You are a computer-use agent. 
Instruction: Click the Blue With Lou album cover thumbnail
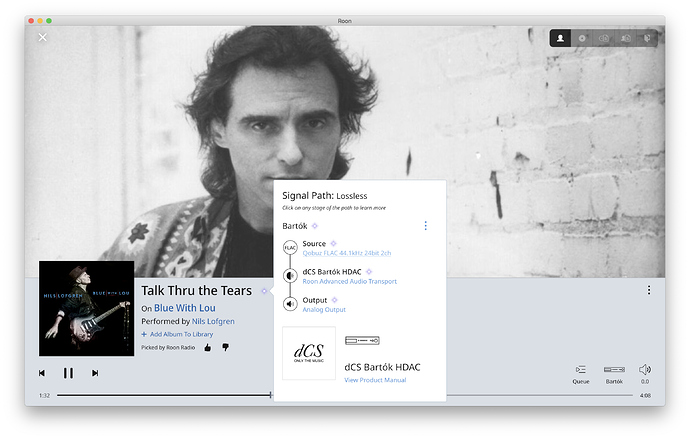tap(87, 308)
